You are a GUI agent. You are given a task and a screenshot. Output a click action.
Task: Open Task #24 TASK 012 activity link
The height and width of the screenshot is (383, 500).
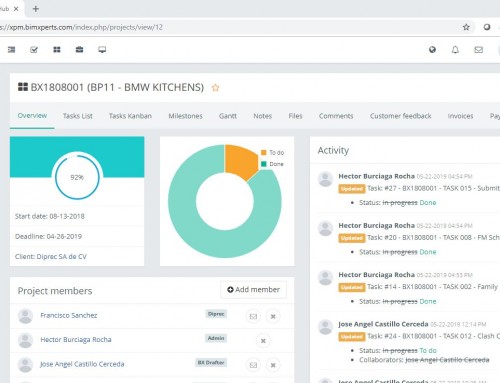pos(433,336)
